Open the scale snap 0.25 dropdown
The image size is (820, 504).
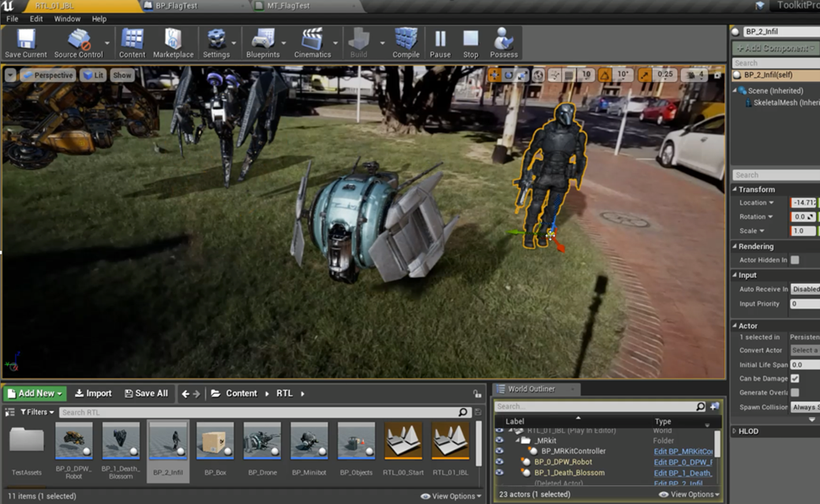(665, 74)
